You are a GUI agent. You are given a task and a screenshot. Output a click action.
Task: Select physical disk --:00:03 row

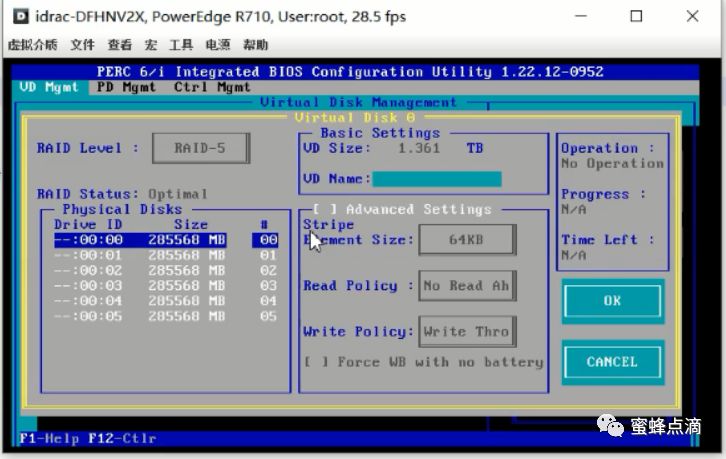[166, 285]
